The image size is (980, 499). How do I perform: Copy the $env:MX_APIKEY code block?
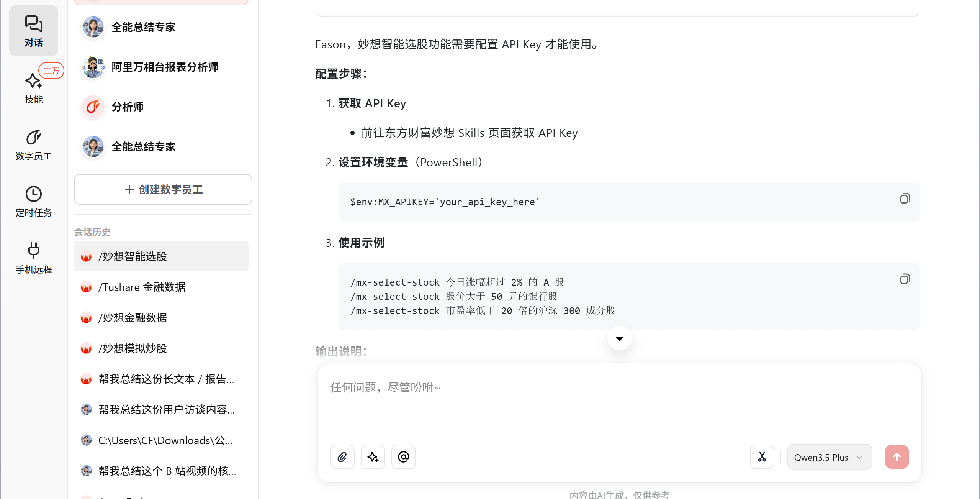click(x=905, y=199)
